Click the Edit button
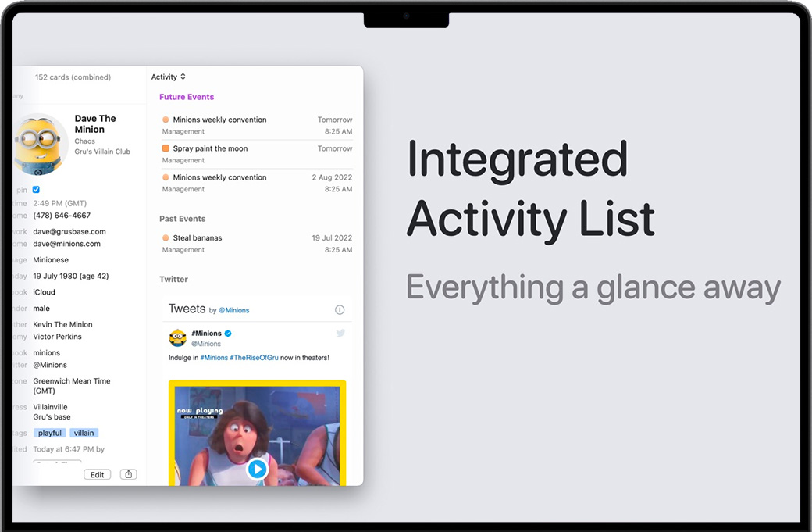This screenshot has width=812, height=532. [x=98, y=474]
